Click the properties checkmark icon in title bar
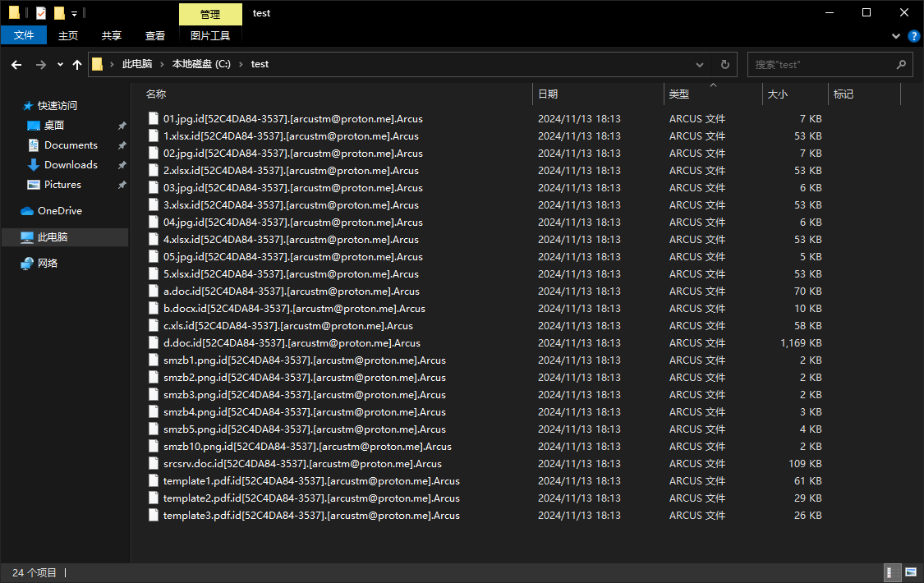 (x=41, y=12)
